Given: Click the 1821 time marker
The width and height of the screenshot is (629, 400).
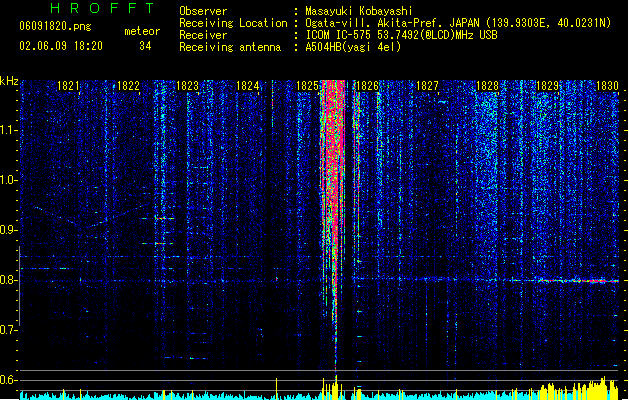Looking at the screenshot, I should coord(68,86).
